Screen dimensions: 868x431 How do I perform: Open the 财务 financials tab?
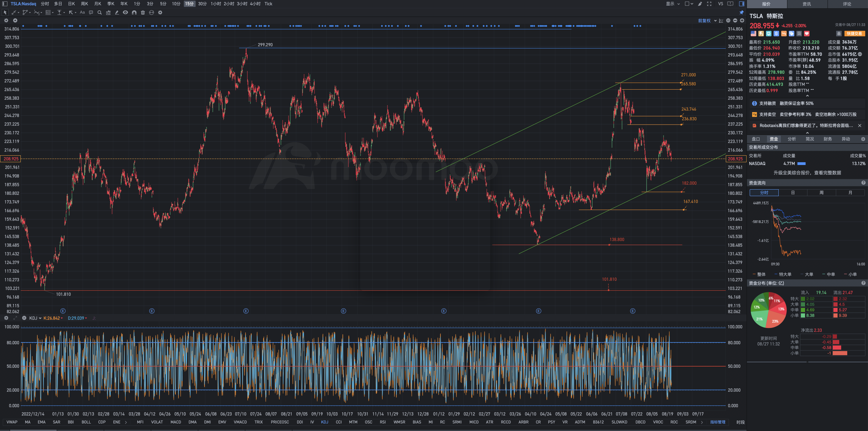pyautogui.click(x=828, y=139)
